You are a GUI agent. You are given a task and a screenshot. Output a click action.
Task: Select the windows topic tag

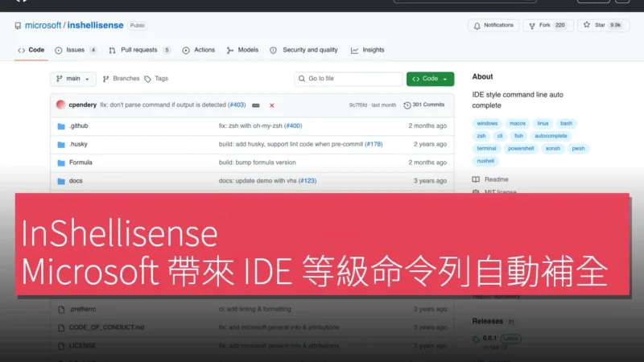tap(487, 124)
